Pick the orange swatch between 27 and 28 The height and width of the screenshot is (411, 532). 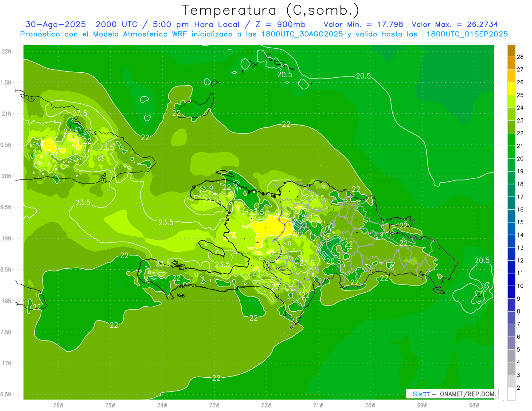[511, 63]
